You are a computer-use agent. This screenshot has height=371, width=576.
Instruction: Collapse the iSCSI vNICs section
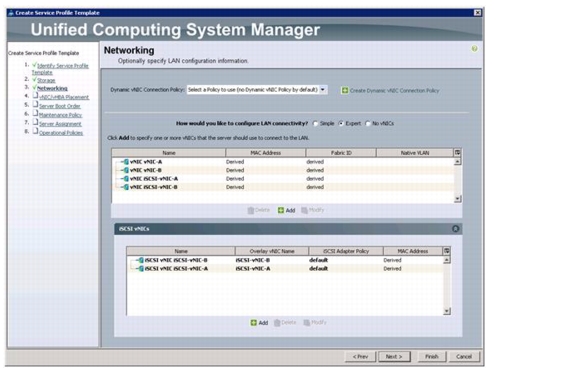coord(456,228)
